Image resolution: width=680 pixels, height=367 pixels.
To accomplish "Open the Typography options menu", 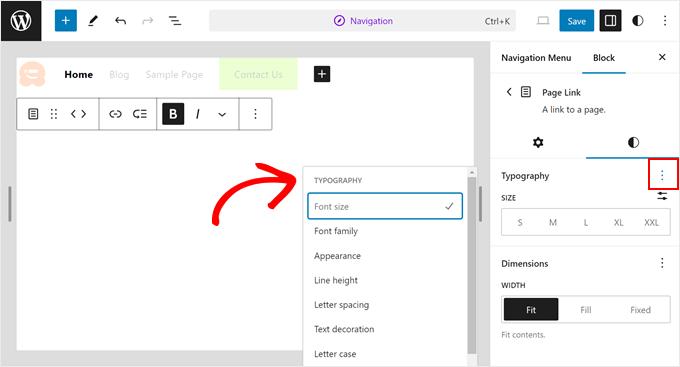I will pyautogui.click(x=662, y=175).
